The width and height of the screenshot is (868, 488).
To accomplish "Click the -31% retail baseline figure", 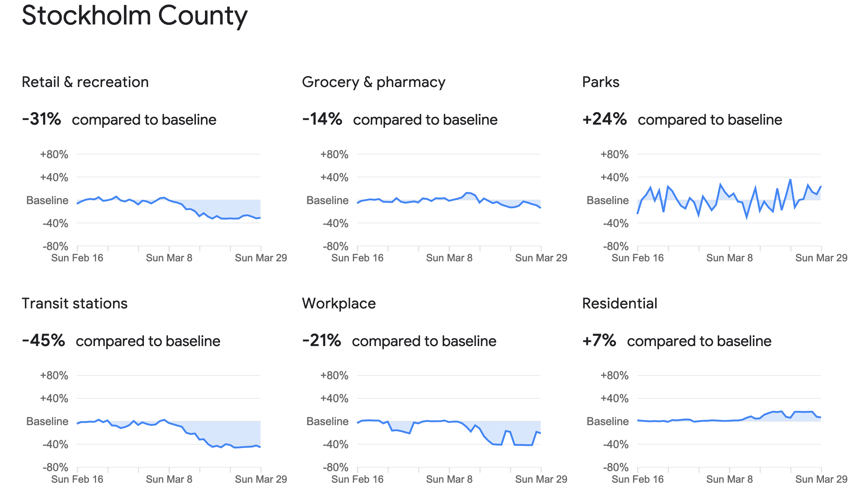I will [41, 119].
